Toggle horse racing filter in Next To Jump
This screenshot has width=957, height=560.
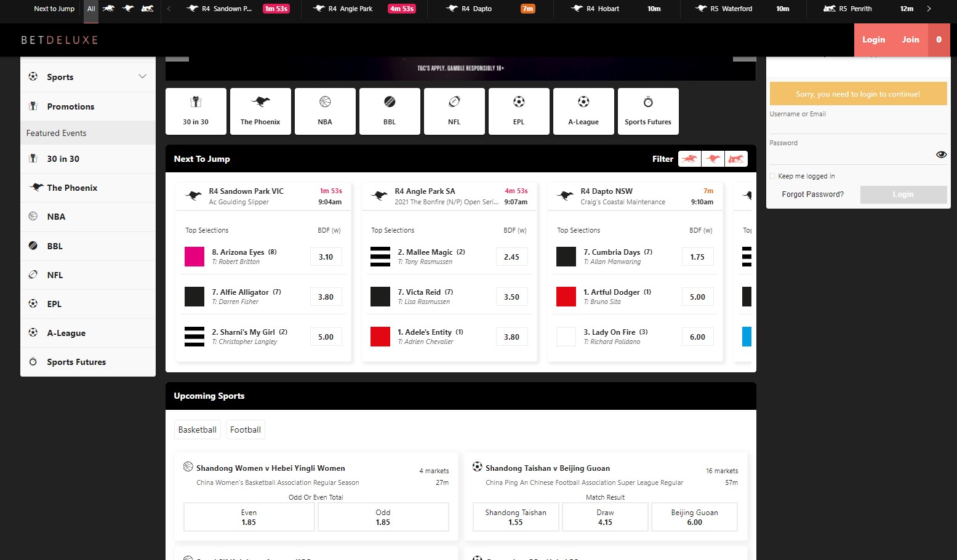pyautogui.click(x=689, y=159)
